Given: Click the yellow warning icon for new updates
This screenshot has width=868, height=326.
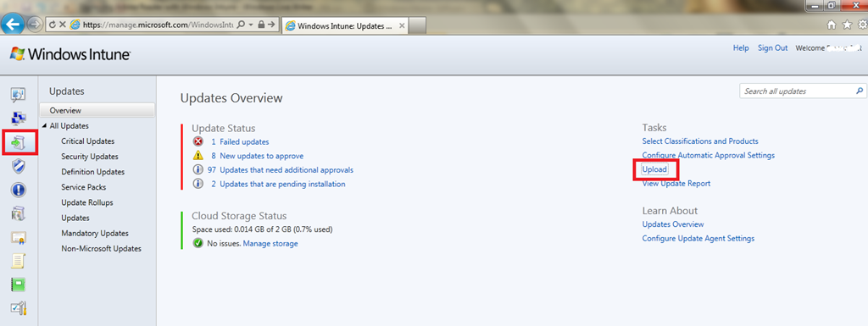Looking at the screenshot, I should coord(198,156).
